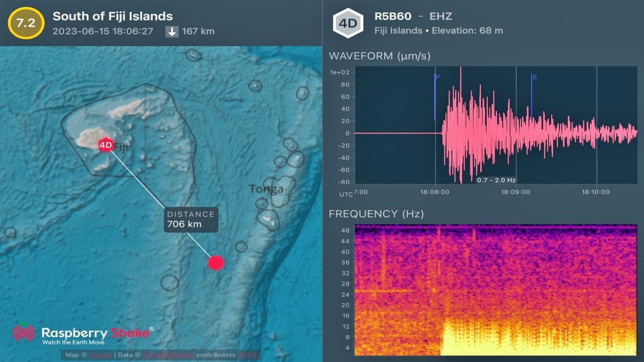Click the 'Watch the Earth Move' tagline
This screenshot has height=362, width=644.
74,342
